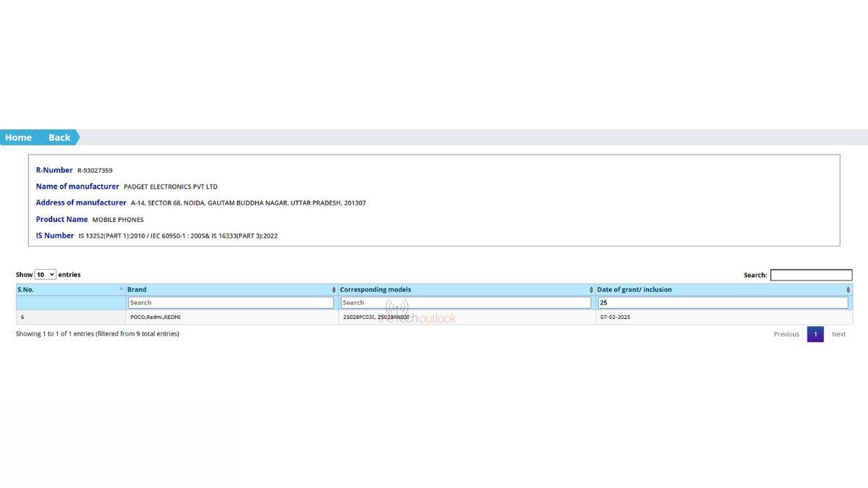Go to the Previous page of results
Screen dimensions: 868x488
tap(786, 334)
